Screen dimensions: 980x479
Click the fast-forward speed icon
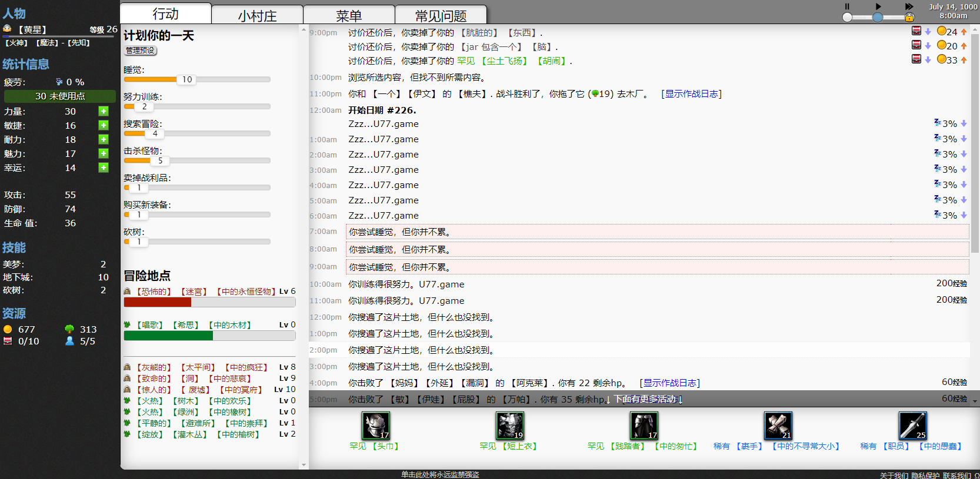909,6
